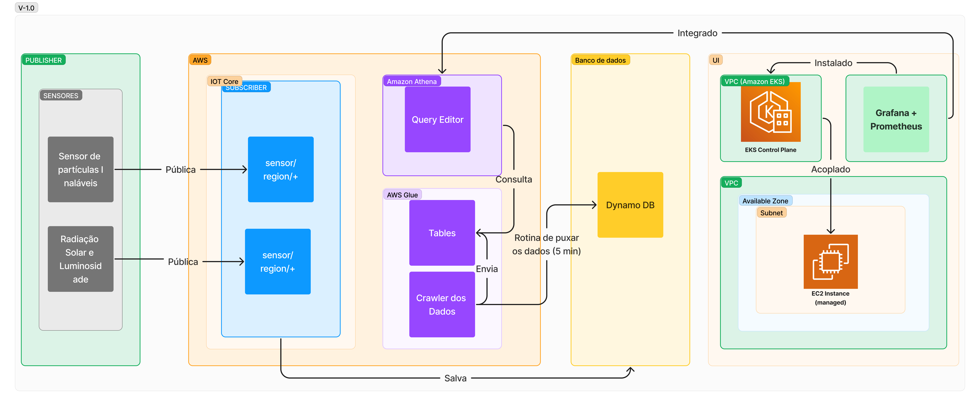Viewport: 980px width, 406px height.
Task: Select the Subnet label
Action: 772,213
